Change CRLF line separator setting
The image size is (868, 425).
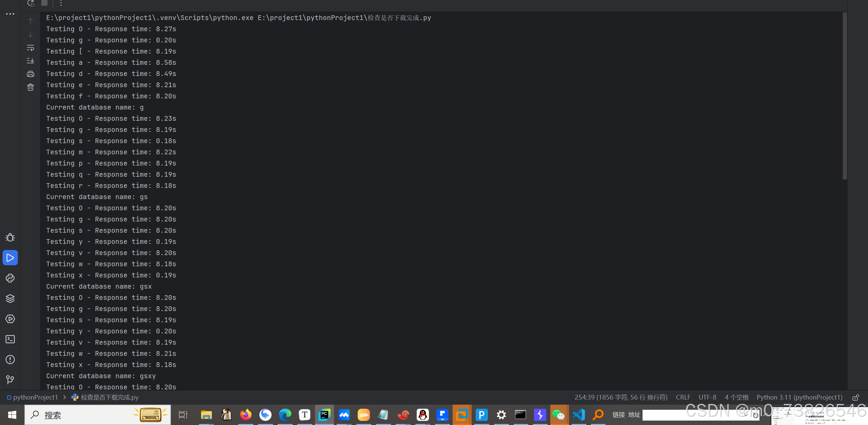tap(683, 397)
